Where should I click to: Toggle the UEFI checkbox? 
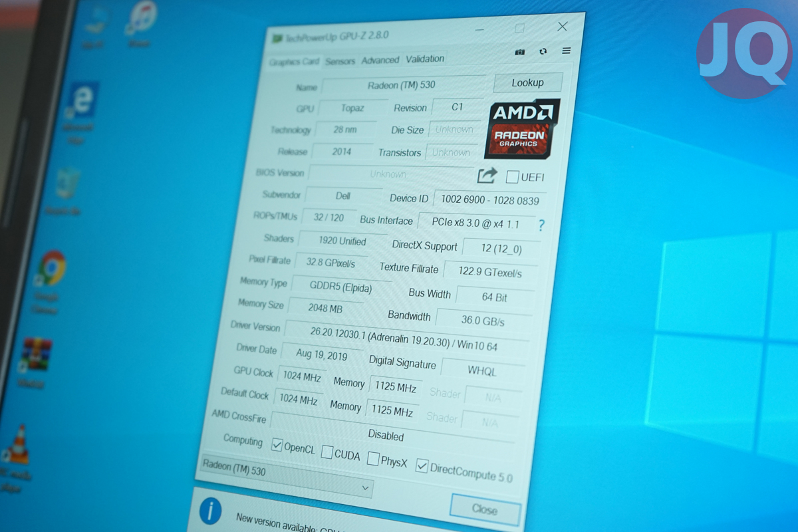[x=512, y=177]
